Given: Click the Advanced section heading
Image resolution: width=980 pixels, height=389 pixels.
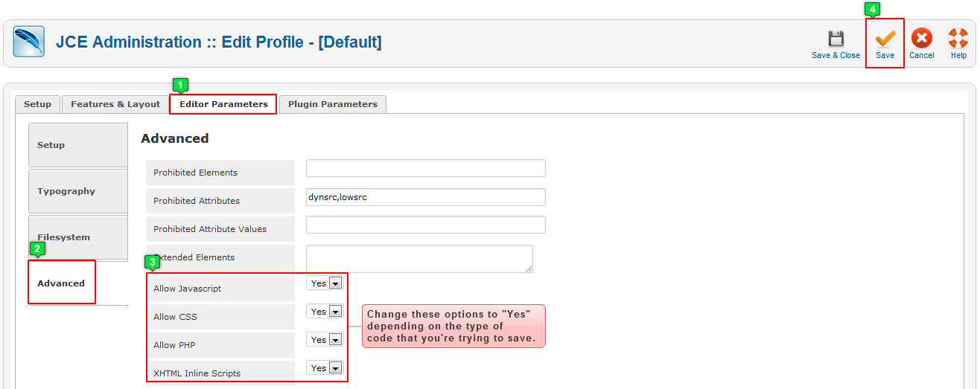Looking at the screenshot, I should pos(175,138).
